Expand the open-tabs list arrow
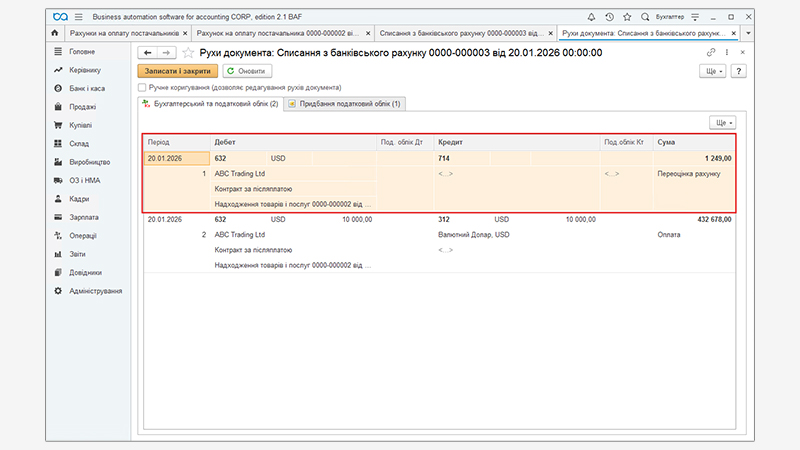This screenshot has height=450, width=800. [x=748, y=33]
